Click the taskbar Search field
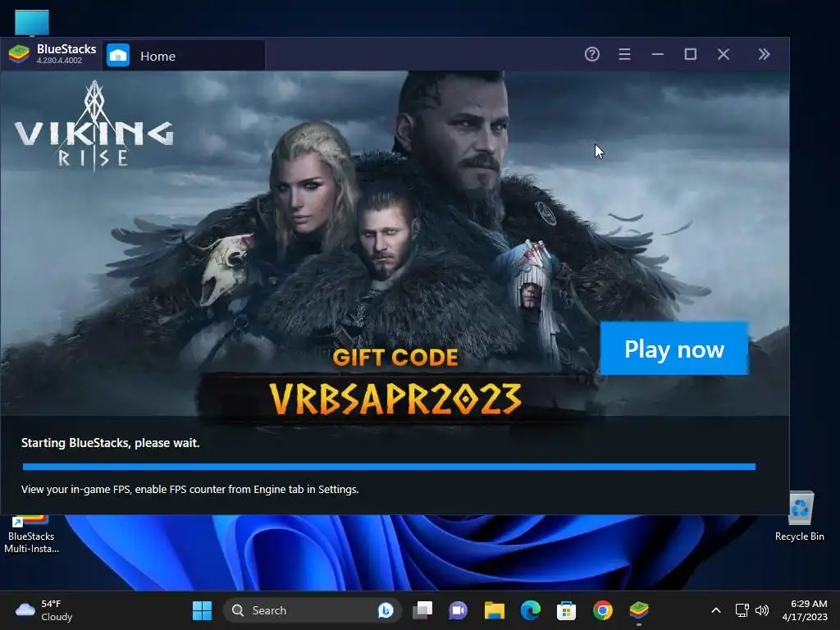 pos(313,610)
